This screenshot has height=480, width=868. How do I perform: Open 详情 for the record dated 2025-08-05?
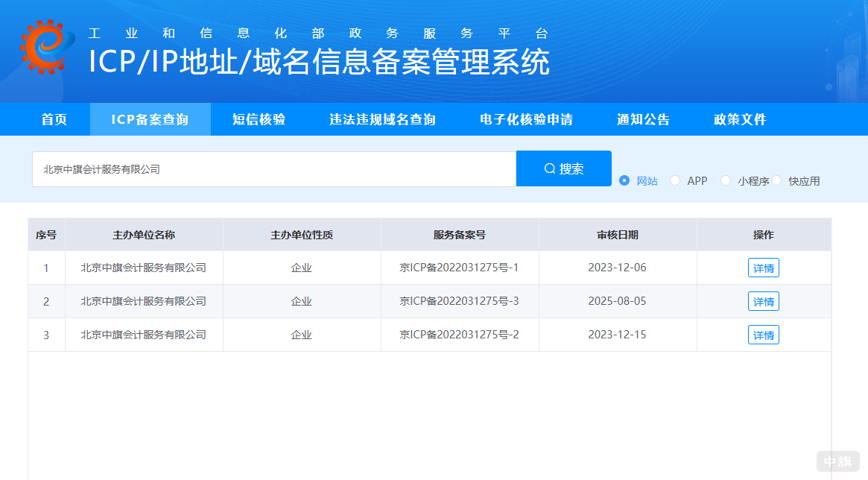pos(763,301)
